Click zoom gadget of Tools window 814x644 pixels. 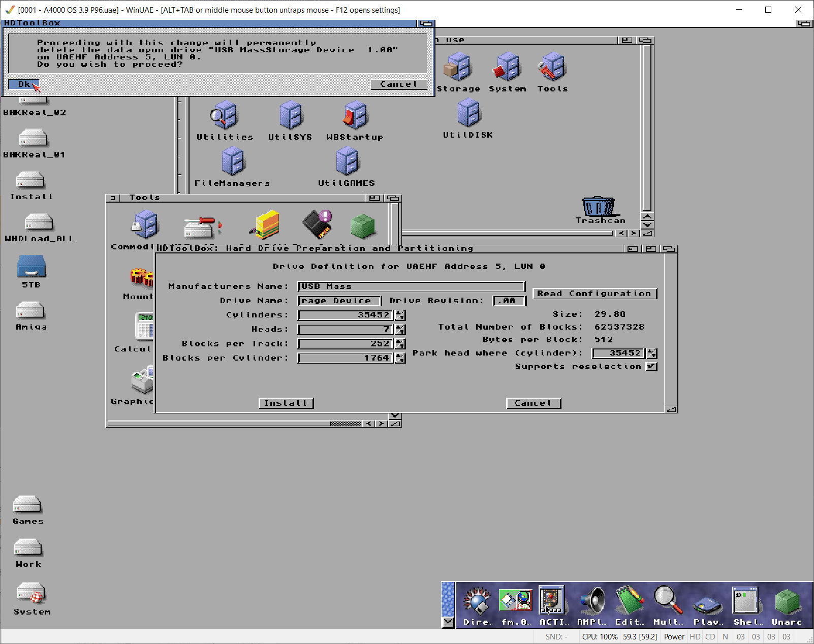pyautogui.click(x=374, y=198)
